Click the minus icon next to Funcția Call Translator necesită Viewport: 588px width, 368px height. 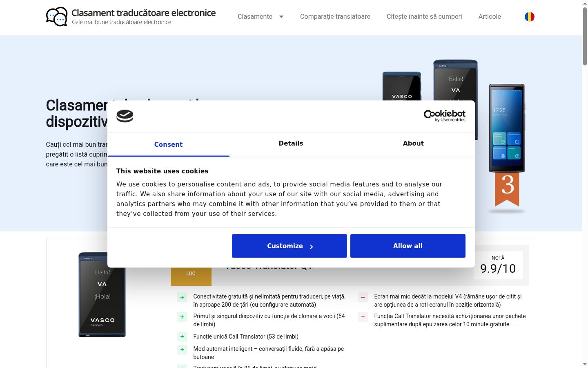(x=363, y=317)
